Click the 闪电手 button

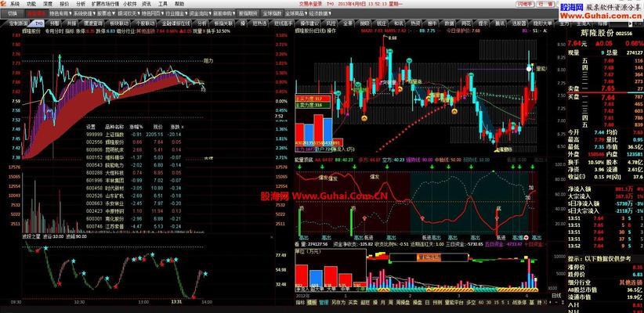tap(525, 3)
